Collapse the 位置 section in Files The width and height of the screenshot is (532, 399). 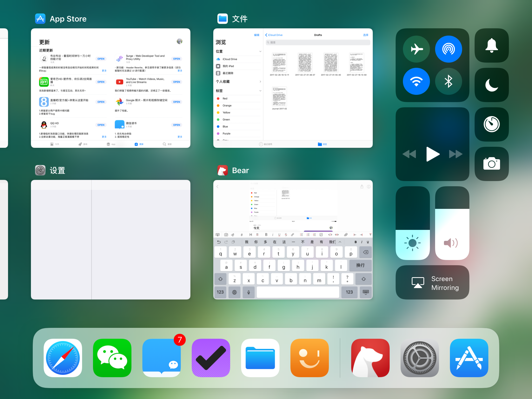pyautogui.click(x=260, y=51)
